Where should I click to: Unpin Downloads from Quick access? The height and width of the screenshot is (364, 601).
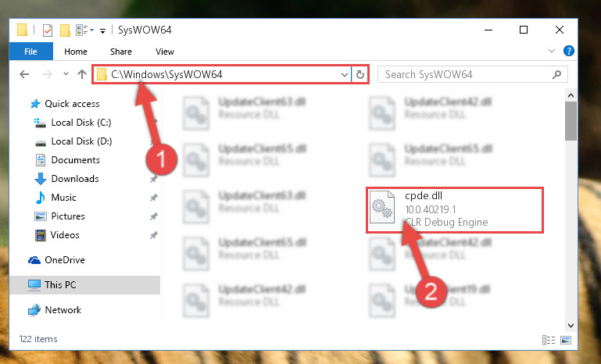(x=154, y=179)
